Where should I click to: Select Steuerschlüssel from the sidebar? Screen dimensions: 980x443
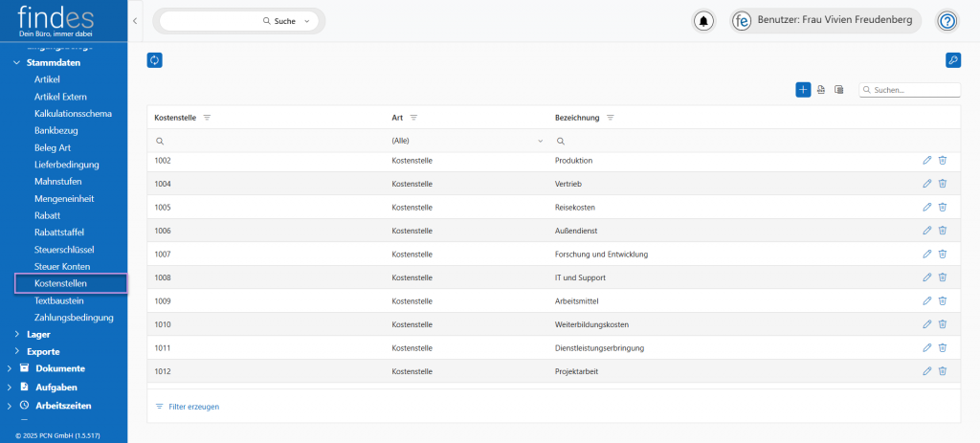(64, 249)
